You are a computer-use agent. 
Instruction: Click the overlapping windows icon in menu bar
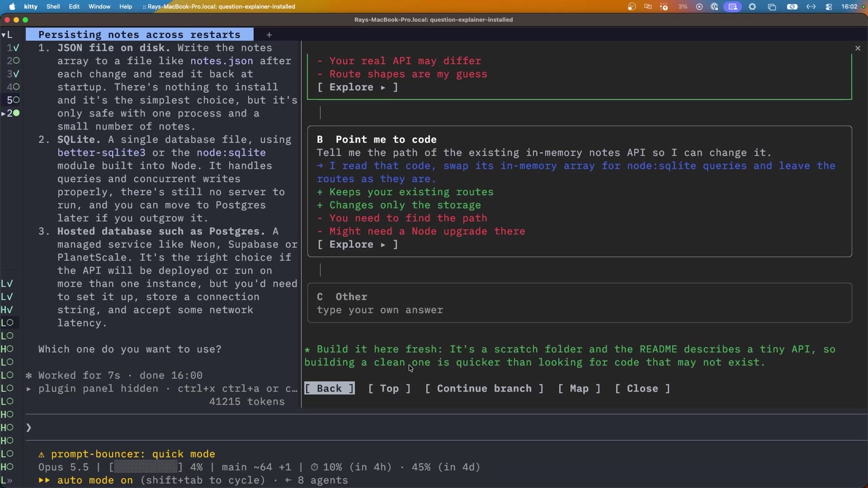[772, 7]
